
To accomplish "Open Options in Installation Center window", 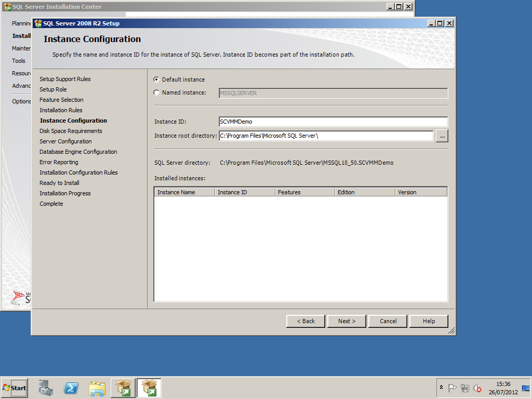I will tap(21, 101).
